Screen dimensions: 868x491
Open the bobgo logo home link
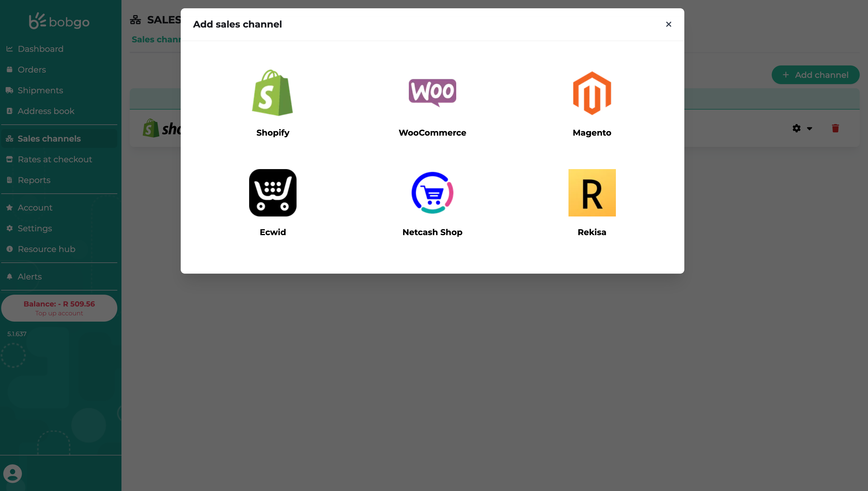(x=59, y=21)
